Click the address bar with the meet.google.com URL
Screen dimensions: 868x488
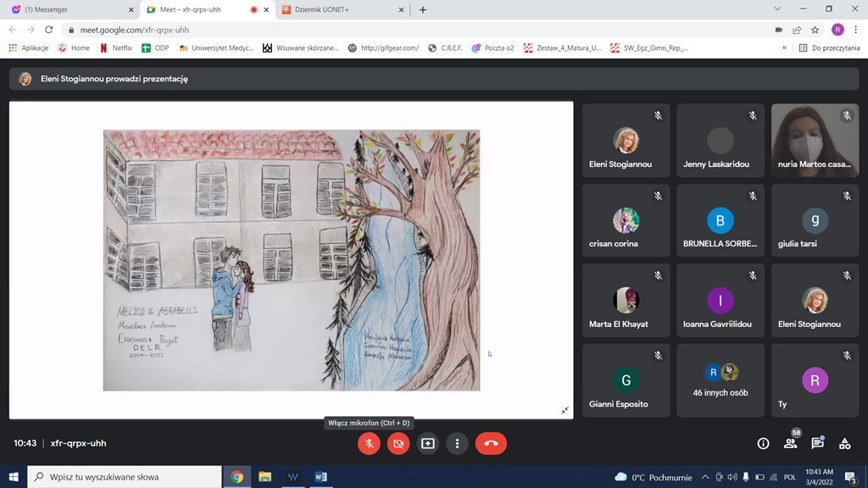pyautogui.click(x=415, y=30)
